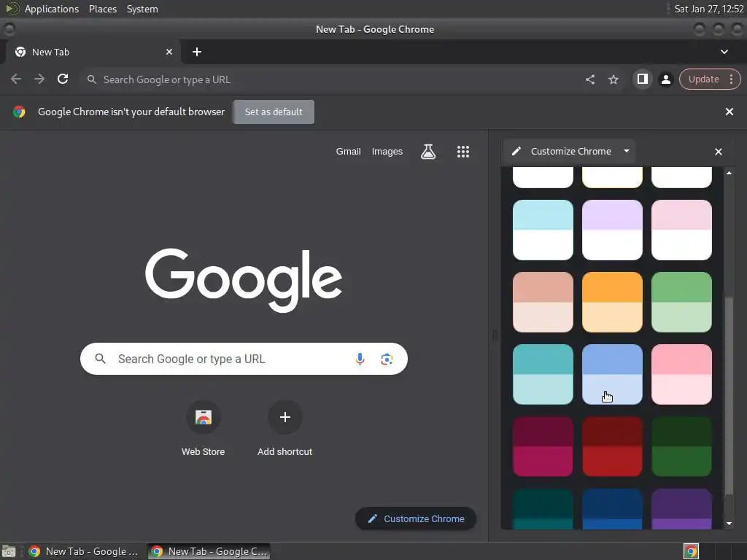Image resolution: width=747 pixels, height=560 pixels.
Task: Open the Images link
Action: [x=387, y=152]
